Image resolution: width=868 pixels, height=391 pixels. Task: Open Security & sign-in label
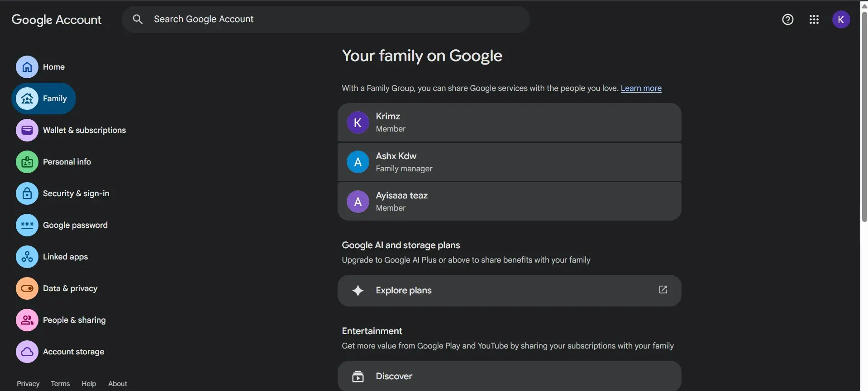click(76, 193)
